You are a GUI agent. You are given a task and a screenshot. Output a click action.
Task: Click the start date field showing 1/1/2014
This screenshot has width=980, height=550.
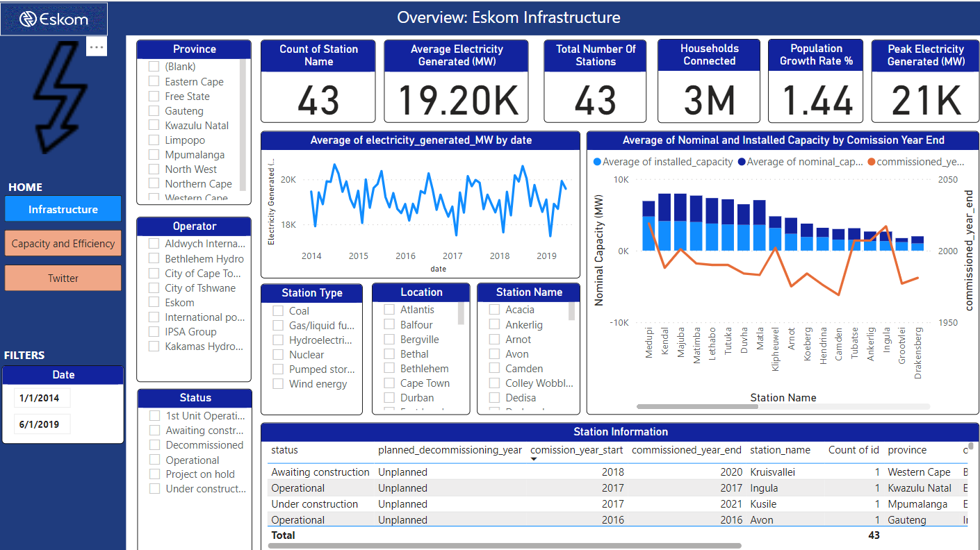point(42,398)
